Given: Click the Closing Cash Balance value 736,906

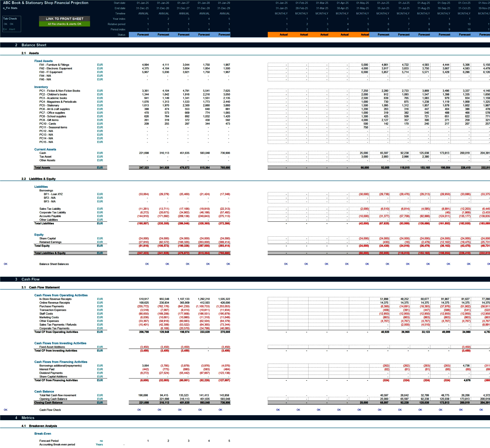Looking at the screenshot, I should click(225, 403).
